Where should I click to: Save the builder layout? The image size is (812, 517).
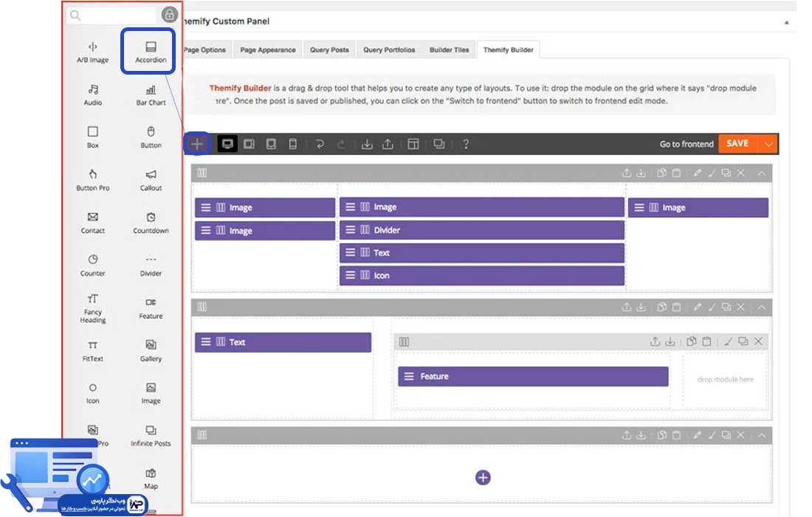737,143
